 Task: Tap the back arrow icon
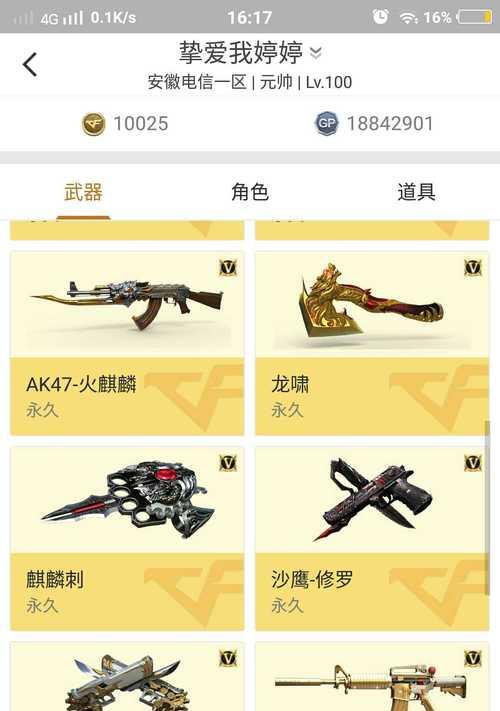pyautogui.click(x=30, y=64)
